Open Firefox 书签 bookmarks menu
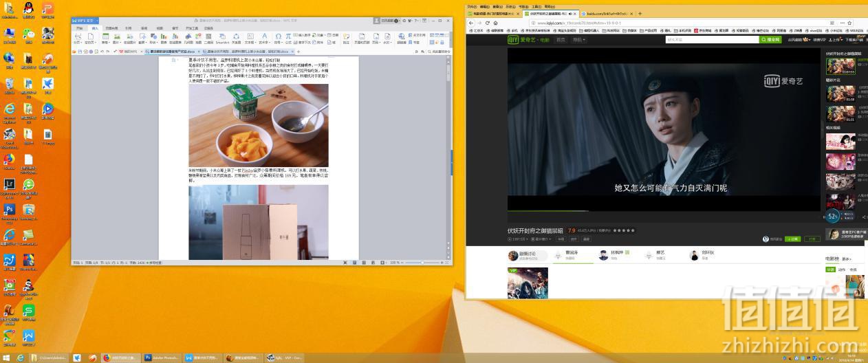 [523, 6]
